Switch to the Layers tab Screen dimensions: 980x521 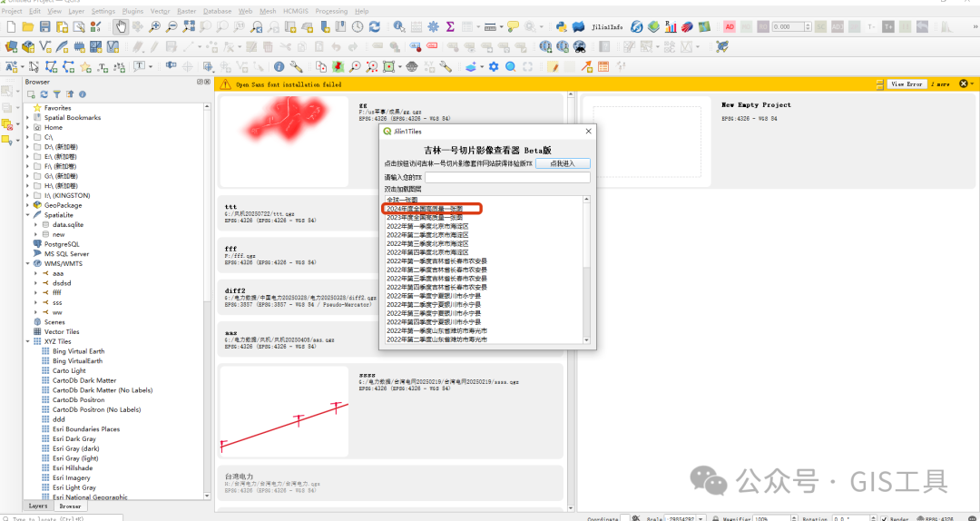click(37, 506)
